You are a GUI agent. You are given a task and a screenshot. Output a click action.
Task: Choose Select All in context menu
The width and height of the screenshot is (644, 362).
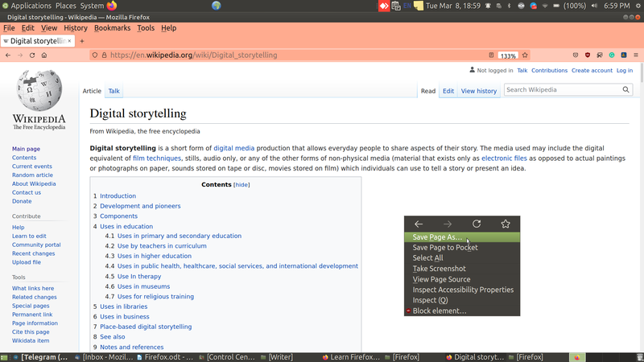pos(462,258)
